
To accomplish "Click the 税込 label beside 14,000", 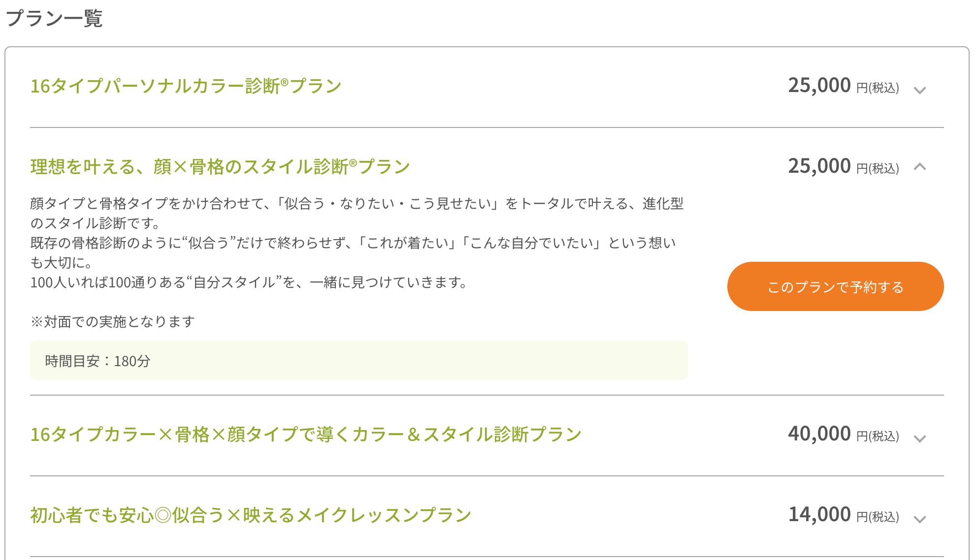I will pyautogui.click(x=878, y=517).
